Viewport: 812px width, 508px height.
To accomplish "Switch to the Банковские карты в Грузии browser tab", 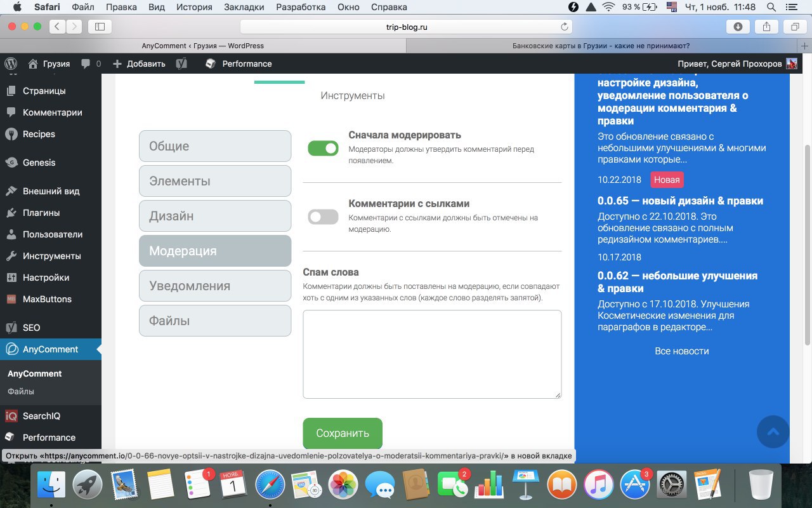I will 601,46.
